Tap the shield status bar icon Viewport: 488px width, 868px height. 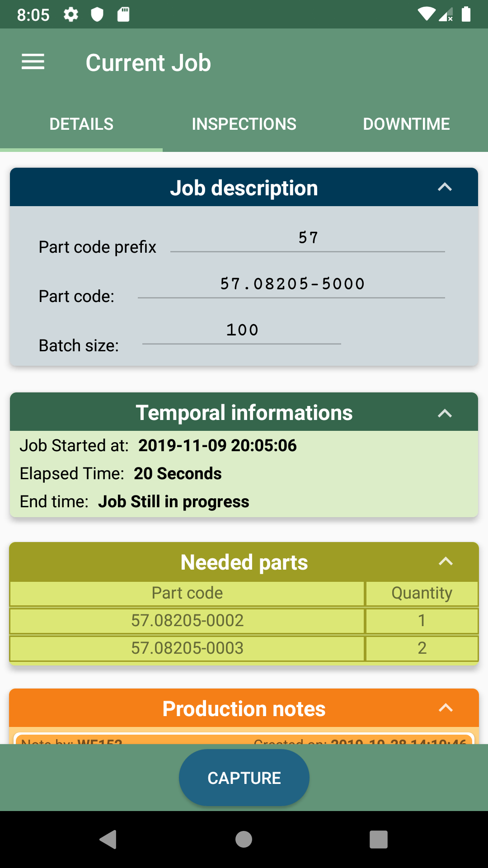point(97,14)
